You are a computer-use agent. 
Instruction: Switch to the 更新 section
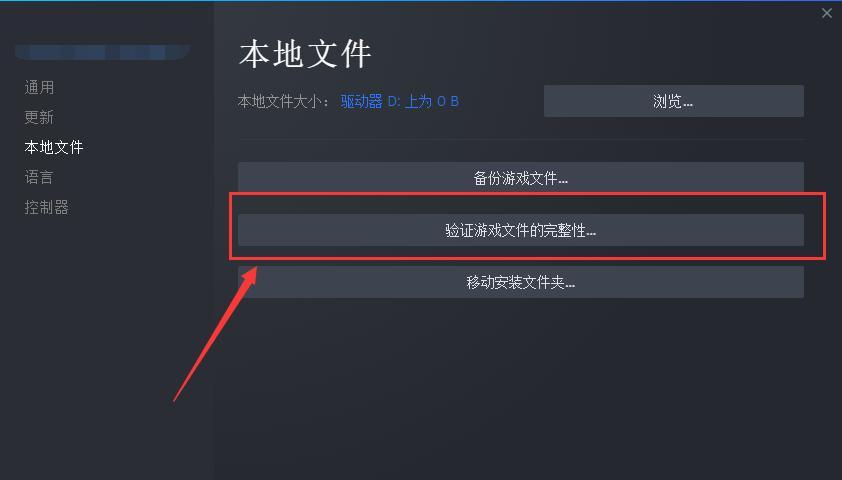coord(39,117)
